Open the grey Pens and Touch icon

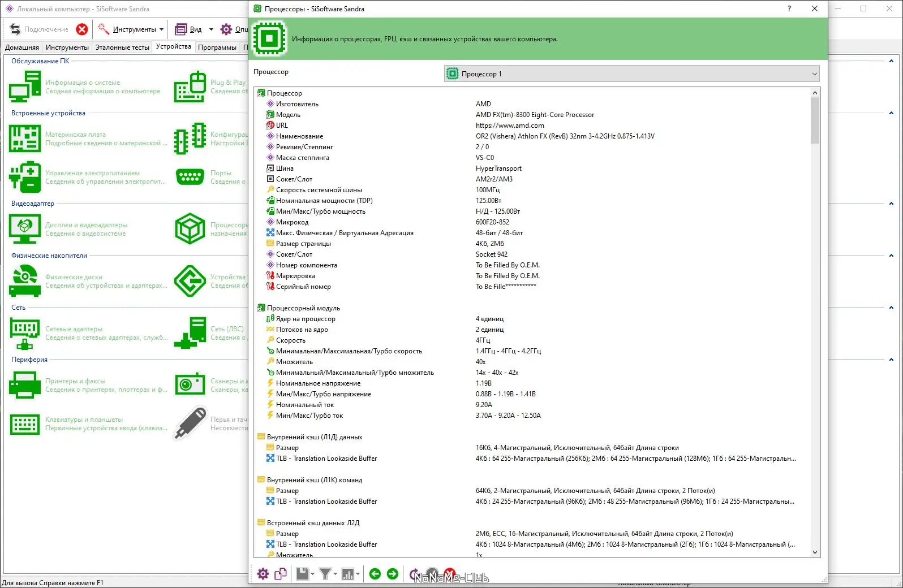[190, 423]
